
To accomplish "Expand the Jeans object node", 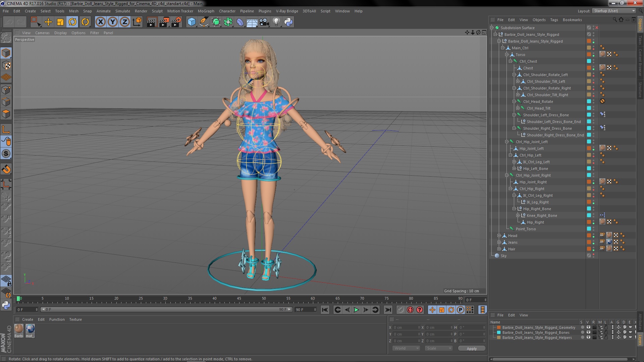I will coord(499,242).
